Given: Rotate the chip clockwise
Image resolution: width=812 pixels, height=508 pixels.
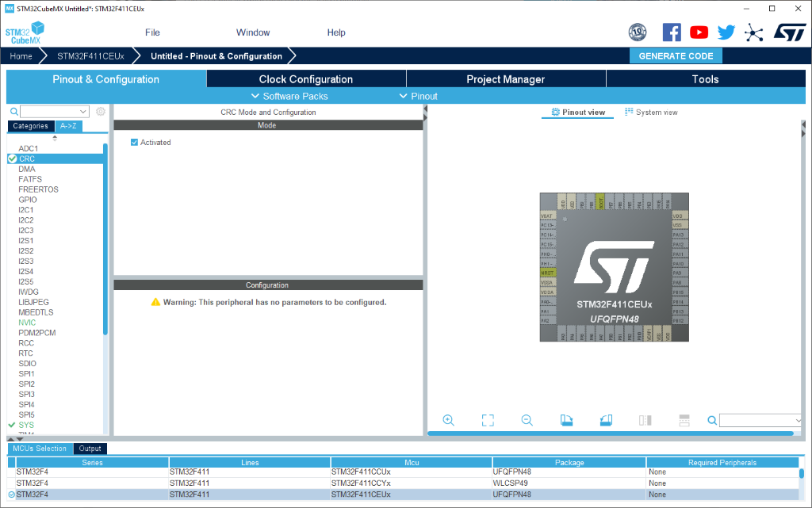Looking at the screenshot, I should click(x=566, y=420).
